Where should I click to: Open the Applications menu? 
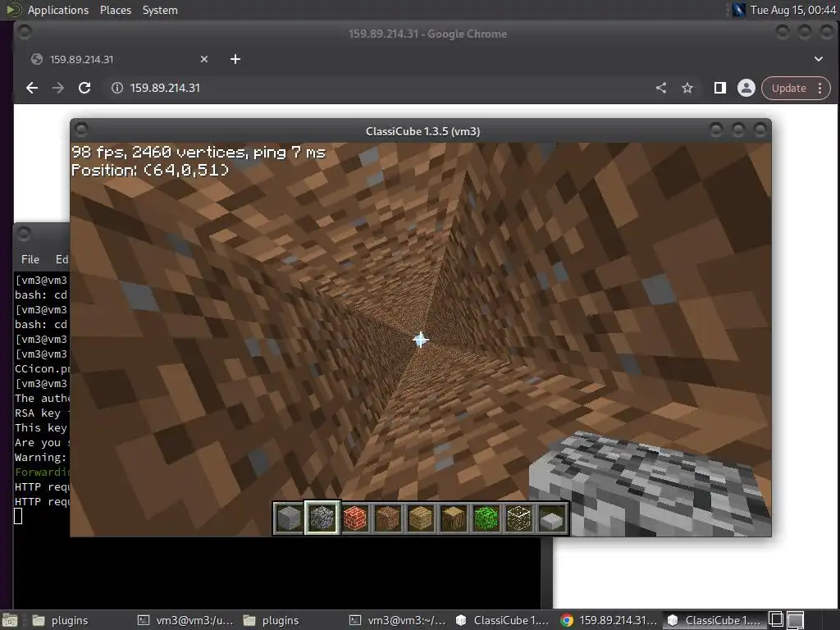(x=58, y=10)
